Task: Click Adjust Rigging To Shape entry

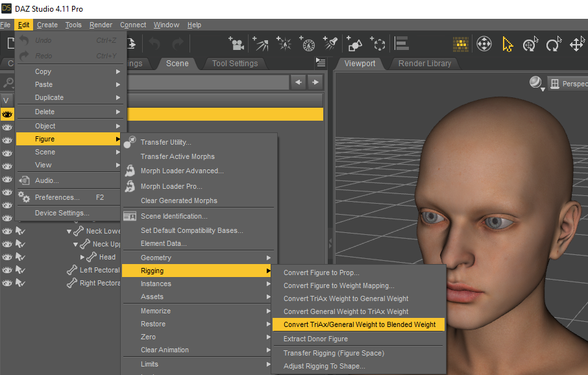Action: point(324,366)
